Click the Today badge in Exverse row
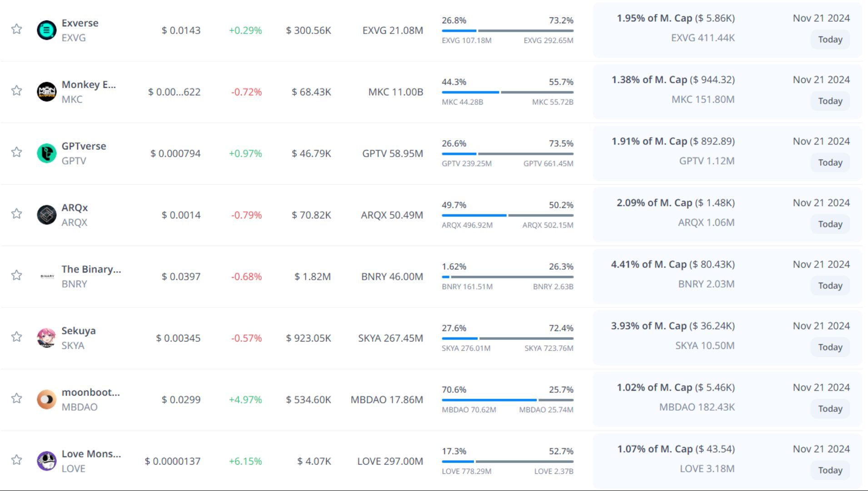The image size is (868, 491). point(830,40)
